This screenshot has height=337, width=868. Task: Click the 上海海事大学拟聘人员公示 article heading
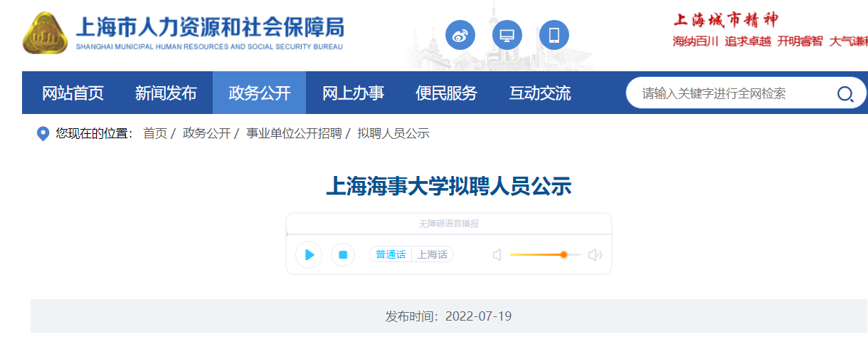[x=449, y=186]
